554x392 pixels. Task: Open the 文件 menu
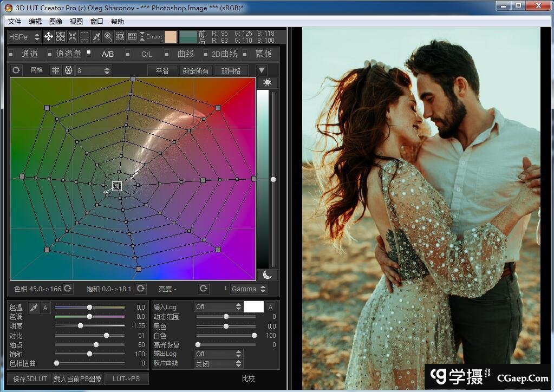(15, 22)
